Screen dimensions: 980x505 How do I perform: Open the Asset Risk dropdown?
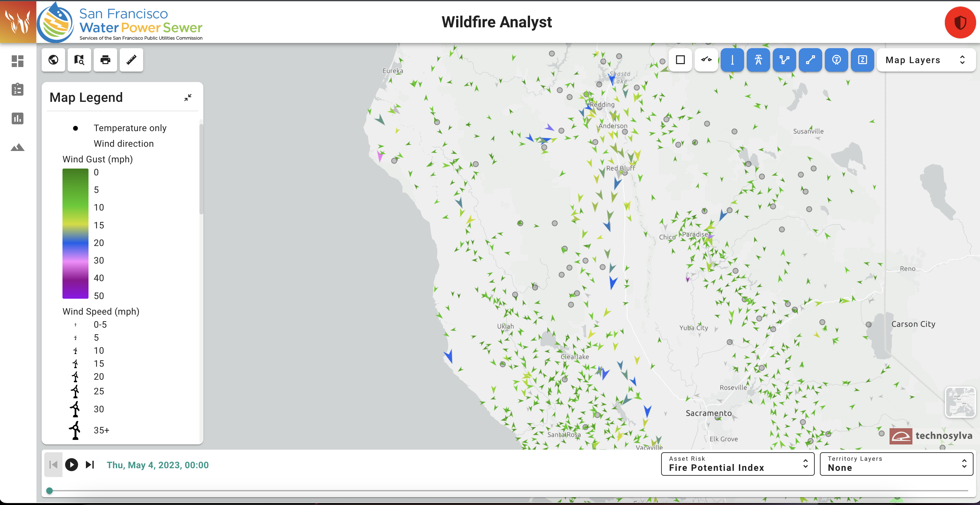737,464
